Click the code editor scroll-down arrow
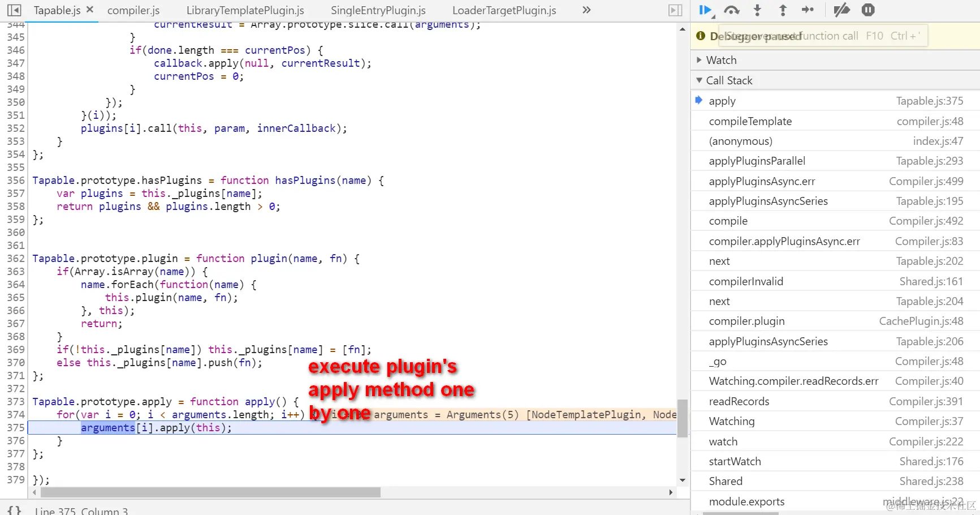This screenshot has height=515, width=980. [x=683, y=480]
